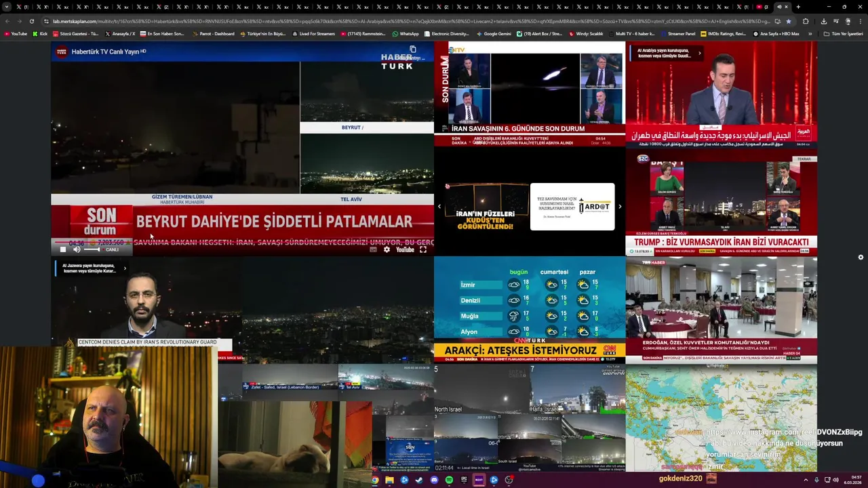Open Kick bookmark
This screenshot has height=488, width=868.
[40, 33]
